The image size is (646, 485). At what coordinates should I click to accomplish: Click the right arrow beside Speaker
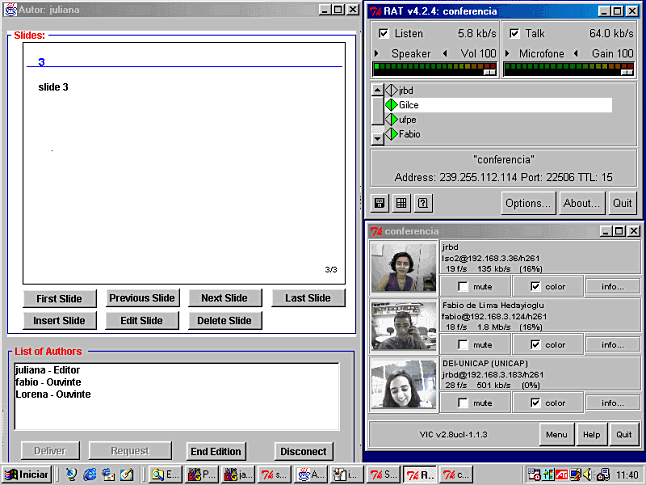coord(377,53)
